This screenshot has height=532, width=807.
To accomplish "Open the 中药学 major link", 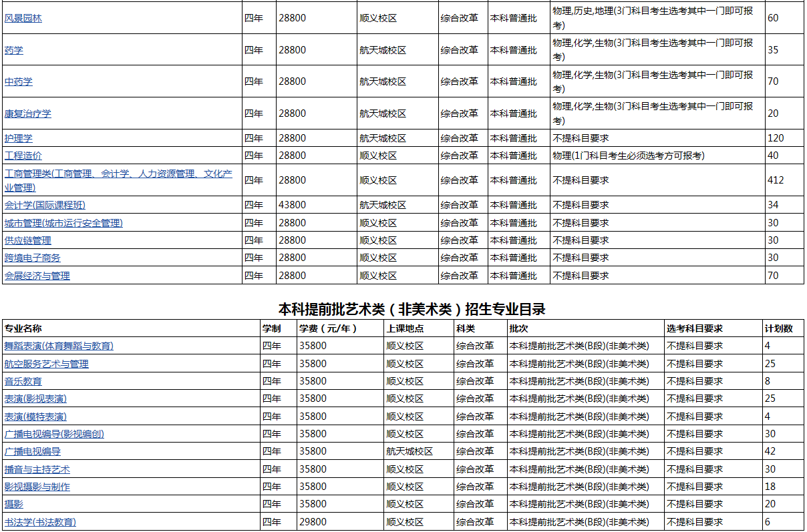I will click(19, 81).
